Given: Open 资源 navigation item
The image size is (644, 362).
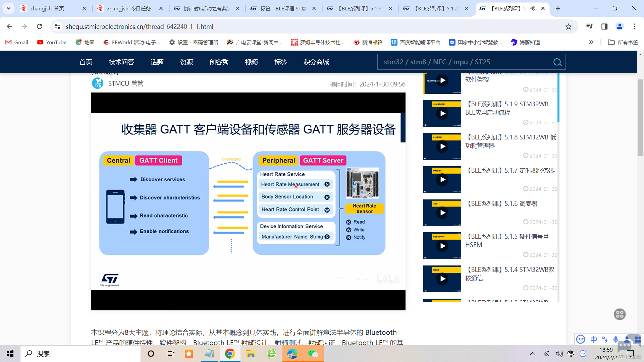Looking at the screenshot, I should 186,62.
